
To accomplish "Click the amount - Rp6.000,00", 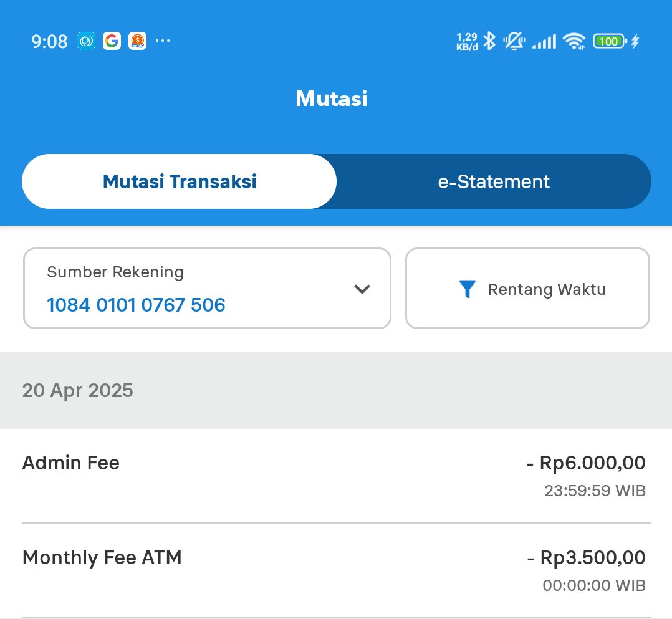I will [x=586, y=463].
